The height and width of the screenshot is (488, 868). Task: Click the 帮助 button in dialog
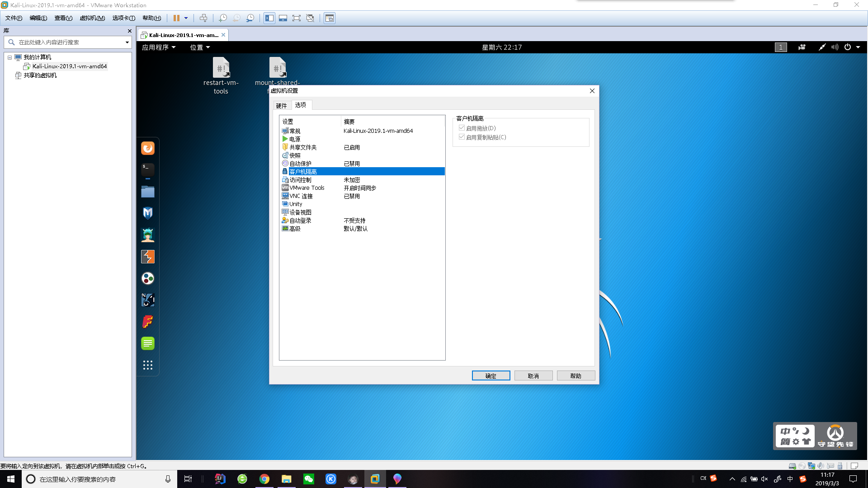pyautogui.click(x=576, y=376)
